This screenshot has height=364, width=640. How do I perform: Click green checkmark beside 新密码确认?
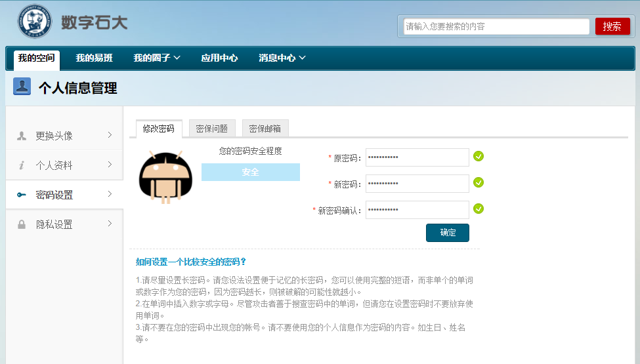[479, 209]
